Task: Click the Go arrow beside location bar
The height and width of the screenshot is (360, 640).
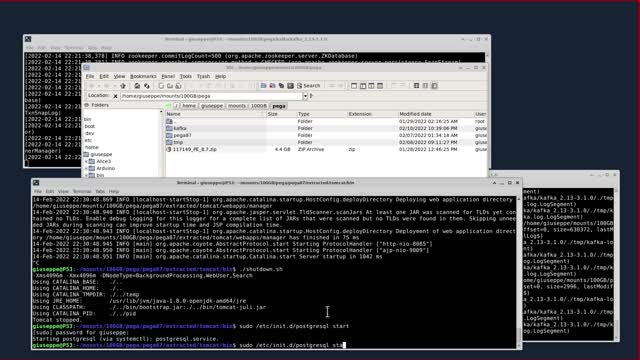Action: click(311, 96)
